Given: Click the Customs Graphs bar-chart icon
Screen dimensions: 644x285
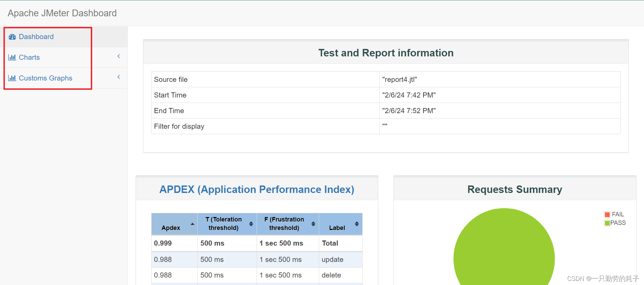Looking at the screenshot, I should click(x=12, y=78).
